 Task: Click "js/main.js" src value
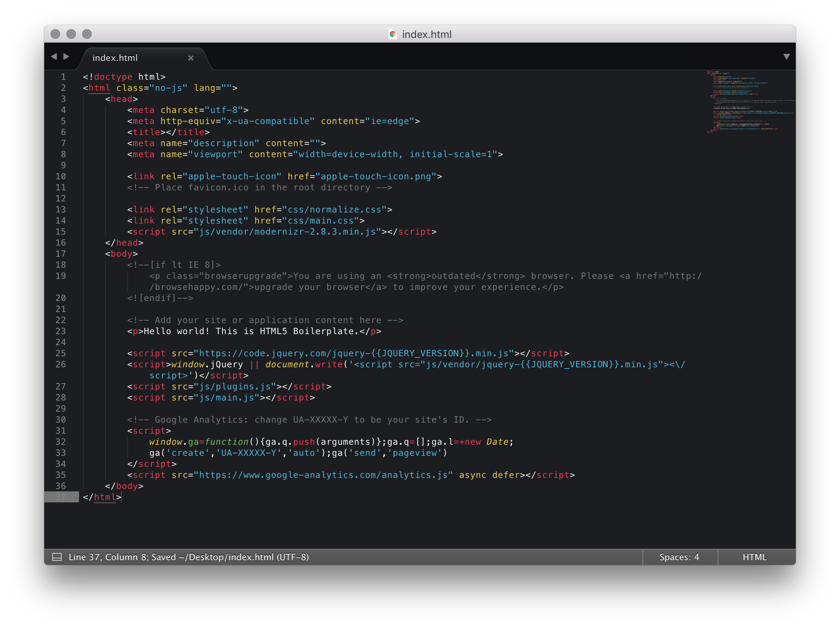[226, 397]
